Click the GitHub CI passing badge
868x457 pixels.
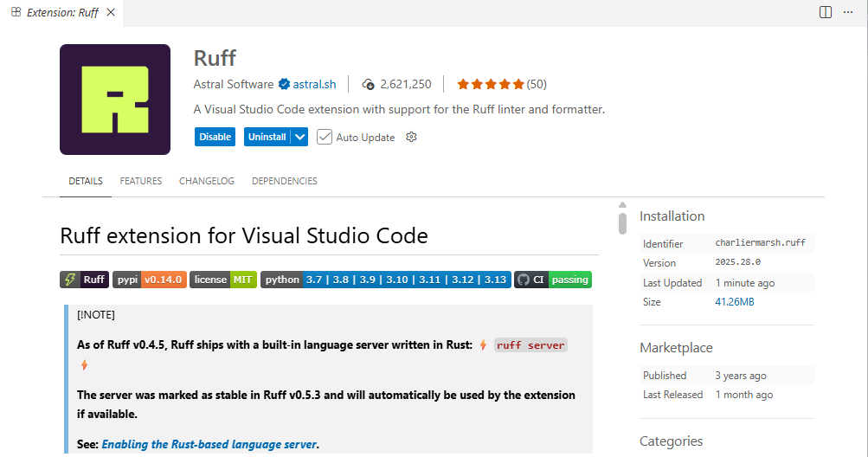(x=553, y=280)
